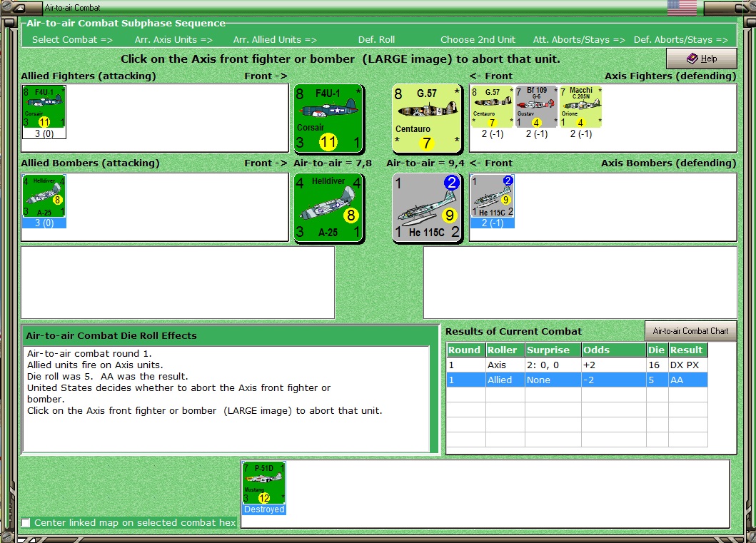Click the '3 (0)' label under small Helldiver

point(44,223)
